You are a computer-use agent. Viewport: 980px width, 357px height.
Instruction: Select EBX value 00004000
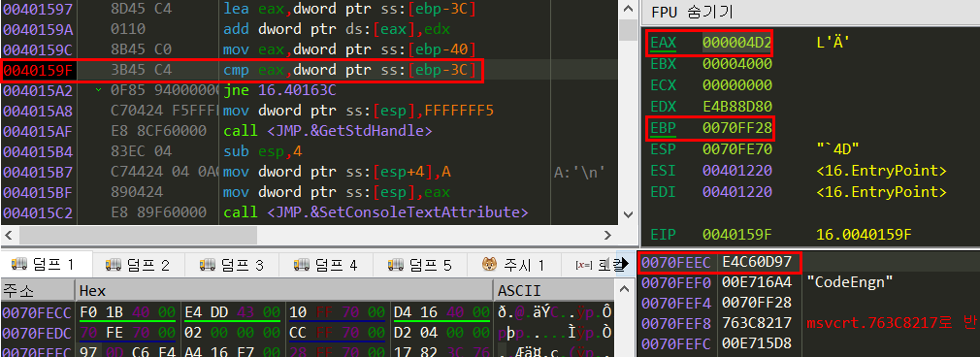(x=736, y=64)
